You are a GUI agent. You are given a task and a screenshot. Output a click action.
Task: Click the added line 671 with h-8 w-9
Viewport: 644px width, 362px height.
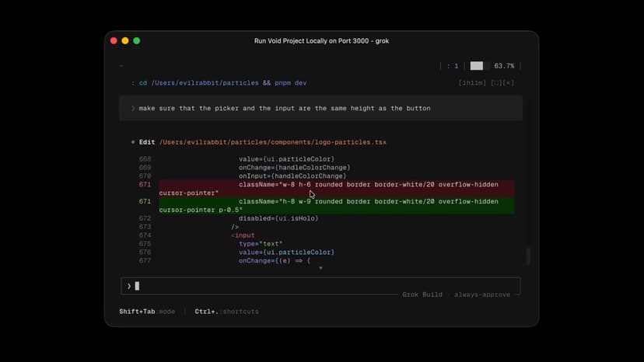pos(337,206)
